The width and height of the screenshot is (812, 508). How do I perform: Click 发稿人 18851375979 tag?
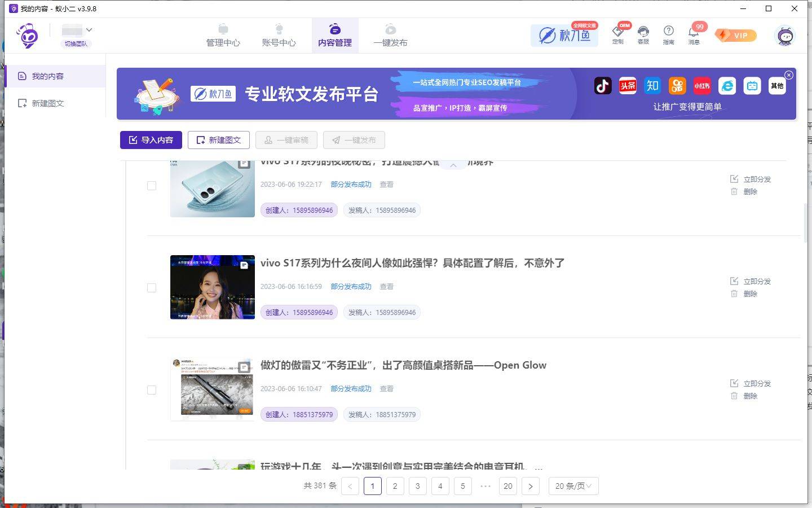[x=382, y=414]
